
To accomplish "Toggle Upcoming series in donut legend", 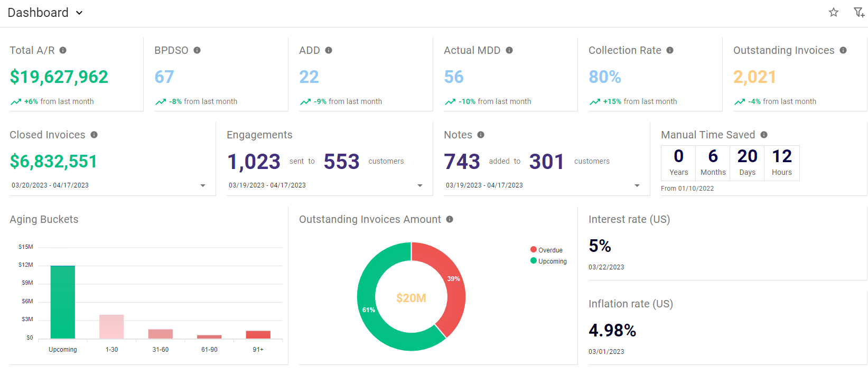I will coord(548,261).
